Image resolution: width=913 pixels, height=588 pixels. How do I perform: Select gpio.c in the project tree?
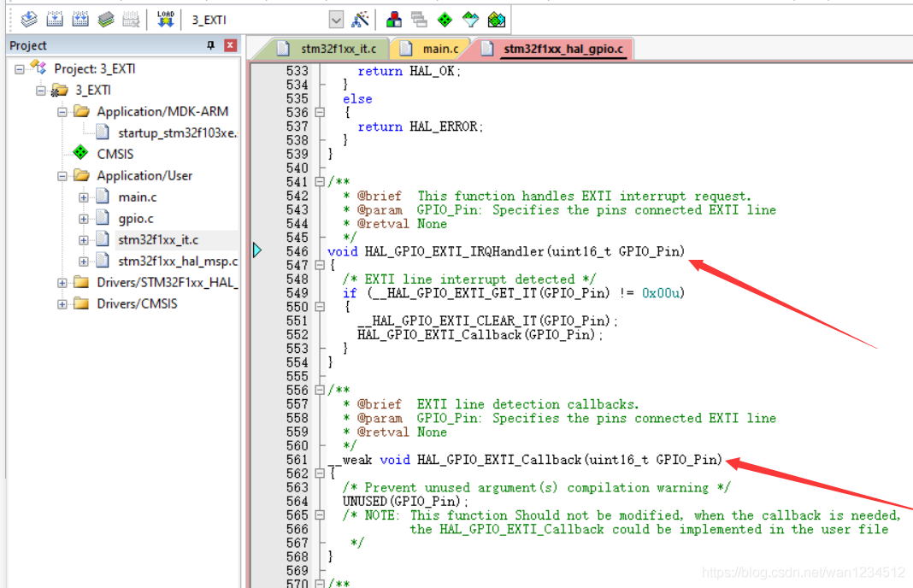[136, 219]
